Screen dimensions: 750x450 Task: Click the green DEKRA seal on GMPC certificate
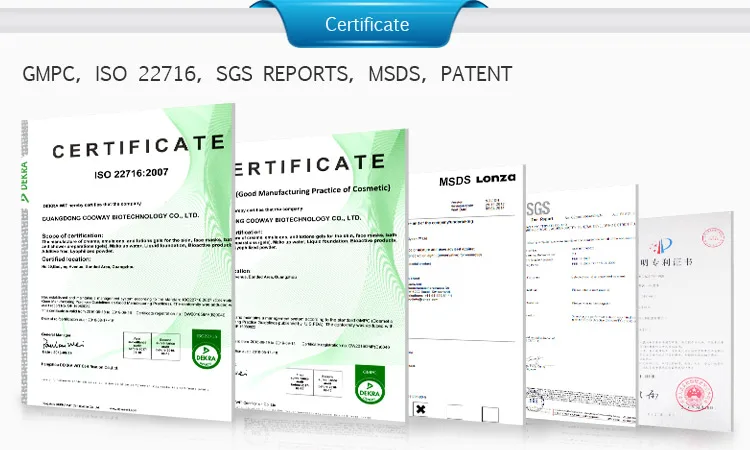pyautogui.click(x=370, y=384)
